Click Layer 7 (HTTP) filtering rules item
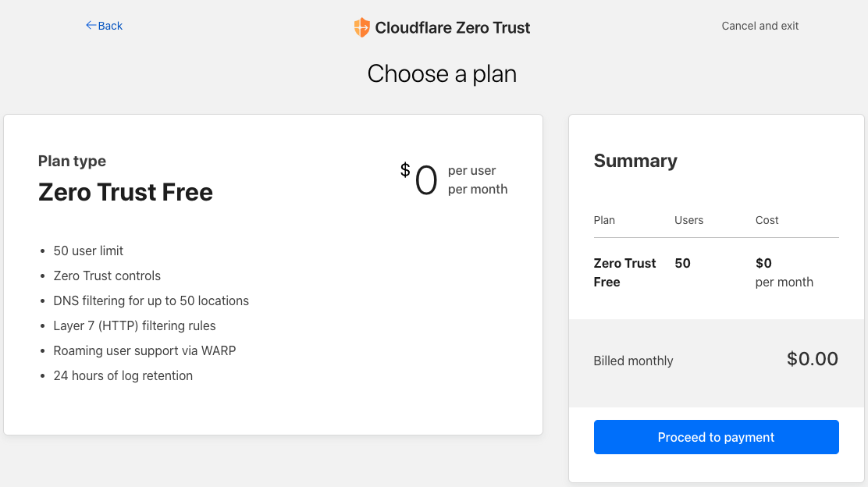This screenshot has height=487, width=868. 134,325
